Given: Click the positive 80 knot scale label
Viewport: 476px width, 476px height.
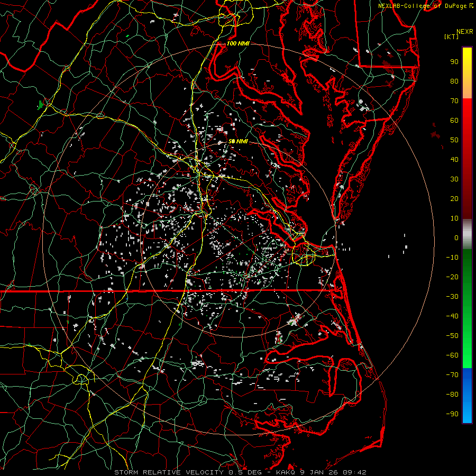Looking at the screenshot, I should click(454, 81).
